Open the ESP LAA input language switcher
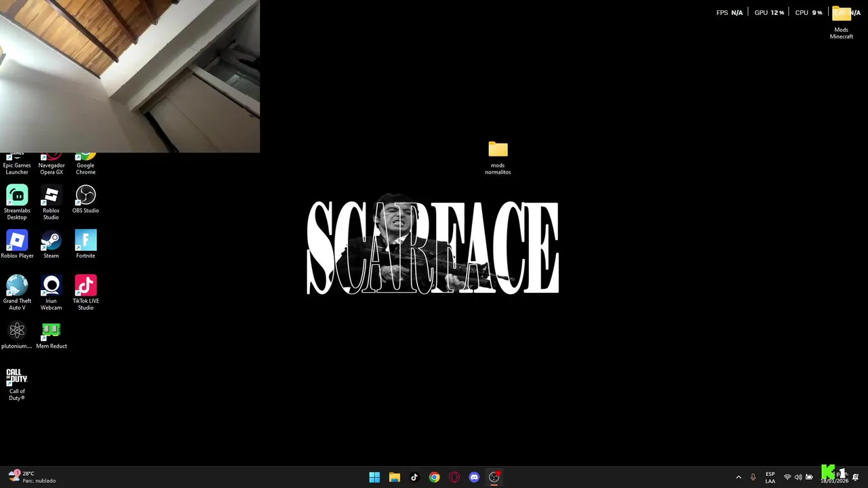868x488 pixels. [770, 477]
